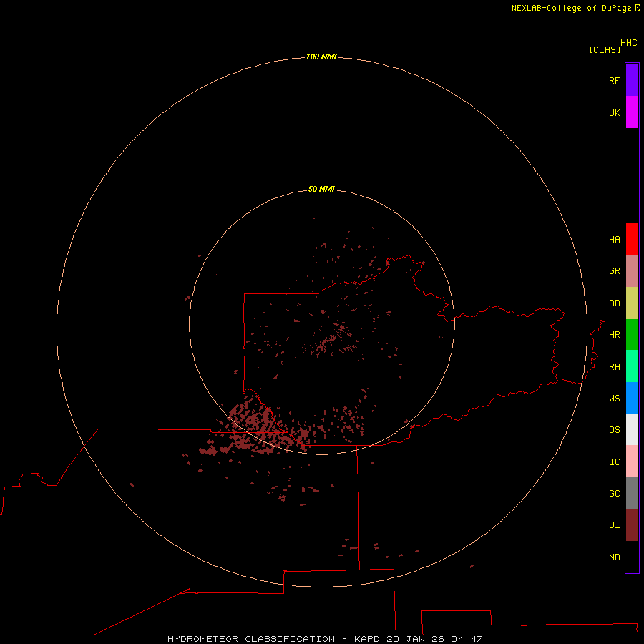Click the WS blue legend swatch

pyautogui.click(x=632, y=398)
